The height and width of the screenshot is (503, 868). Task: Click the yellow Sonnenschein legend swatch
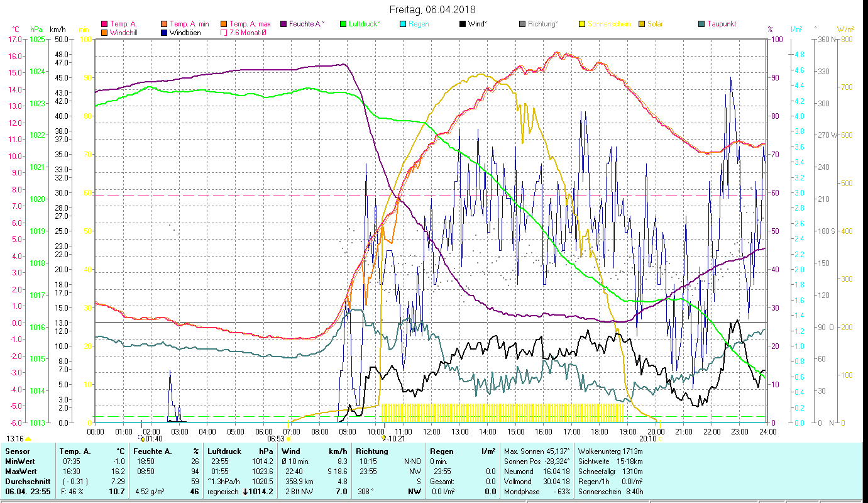pos(582,24)
